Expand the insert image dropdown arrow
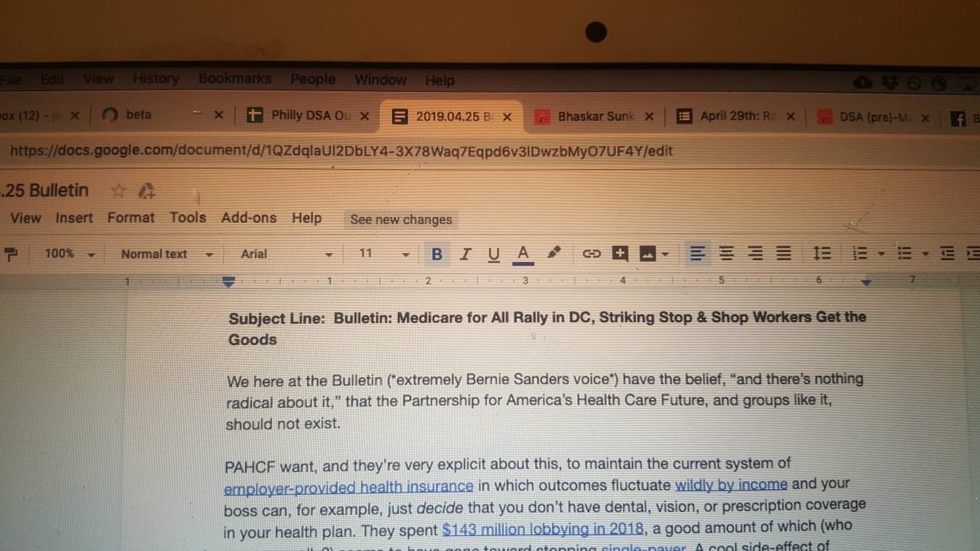The width and height of the screenshot is (980, 551). (666, 255)
